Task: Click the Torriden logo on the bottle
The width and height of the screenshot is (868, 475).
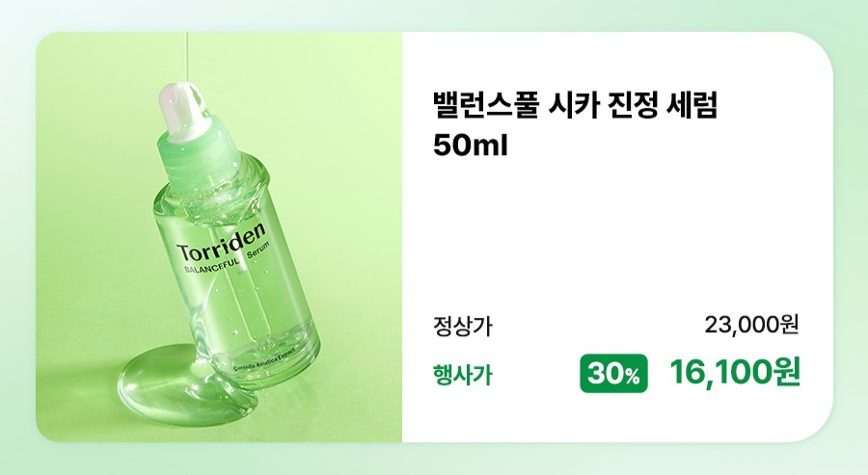Action: coord(222,241)
